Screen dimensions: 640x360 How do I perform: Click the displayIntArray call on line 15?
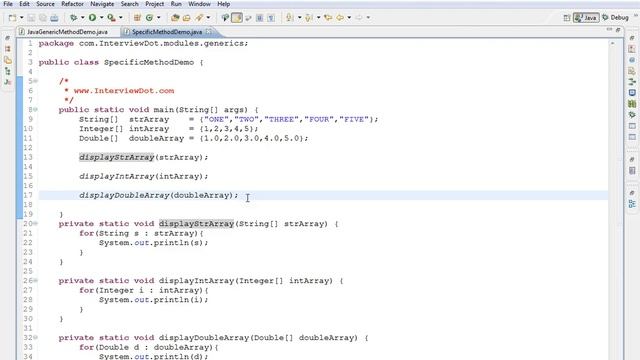click(x=117, y=176)
